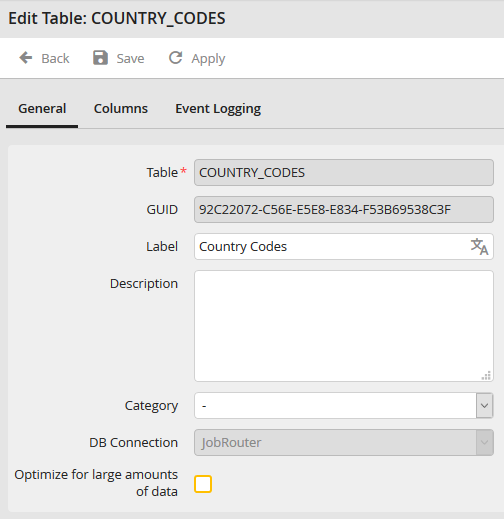Click the GUID field value
This screenshot has width=504, height=519.
tap(344, 210)
